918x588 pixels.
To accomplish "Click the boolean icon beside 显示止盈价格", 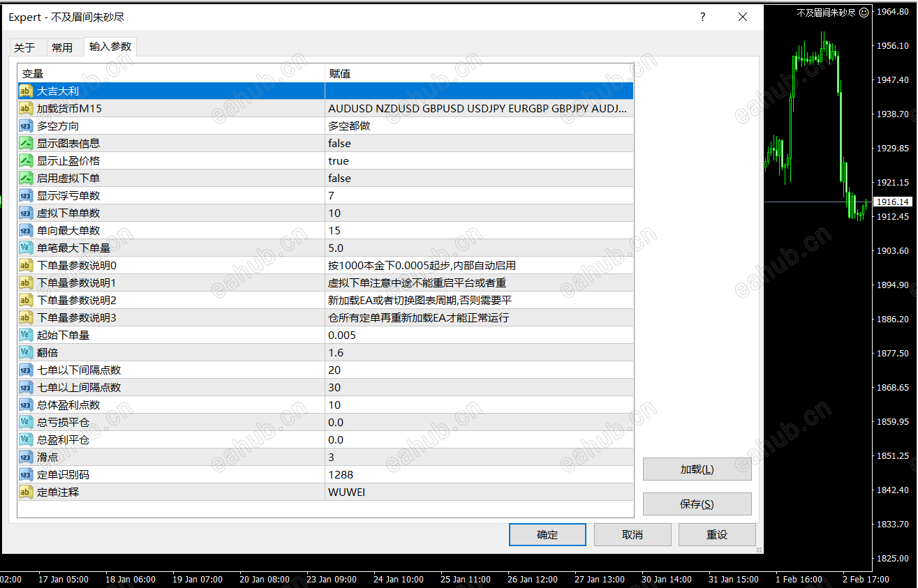I will 26,160.
